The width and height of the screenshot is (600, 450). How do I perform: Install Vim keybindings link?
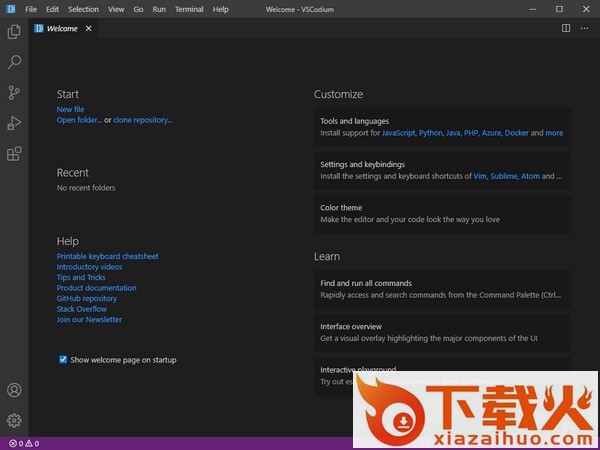coord(480,176)
